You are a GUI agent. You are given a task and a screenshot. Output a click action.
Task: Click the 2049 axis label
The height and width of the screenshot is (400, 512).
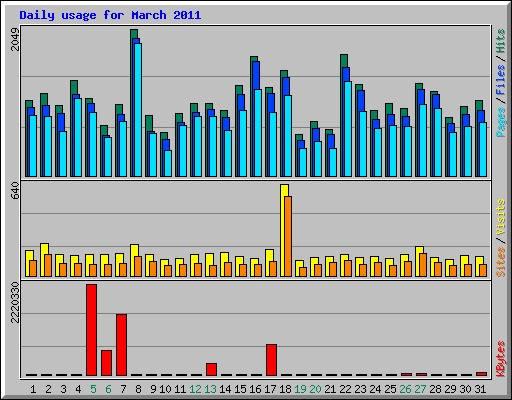(15, 39)
